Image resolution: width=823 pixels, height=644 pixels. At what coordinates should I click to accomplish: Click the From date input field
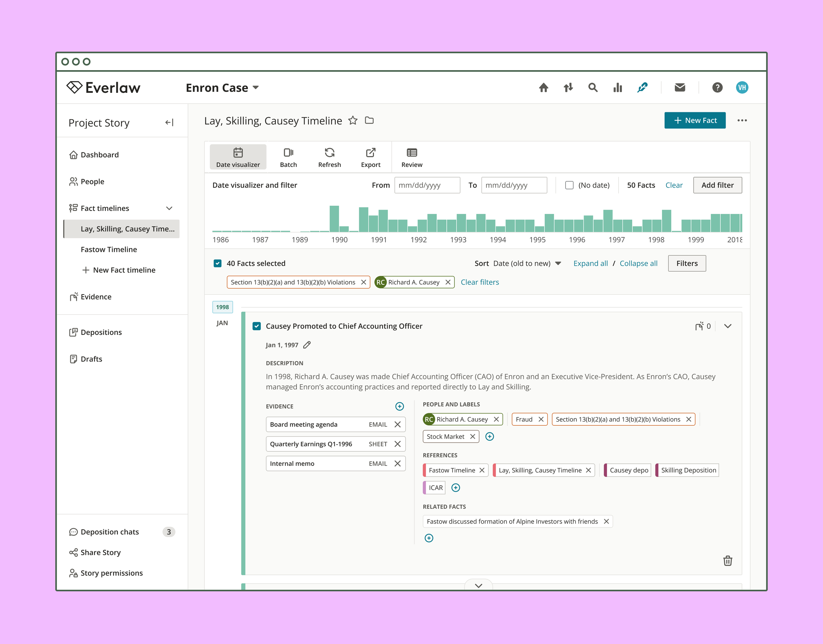(427, 185)
